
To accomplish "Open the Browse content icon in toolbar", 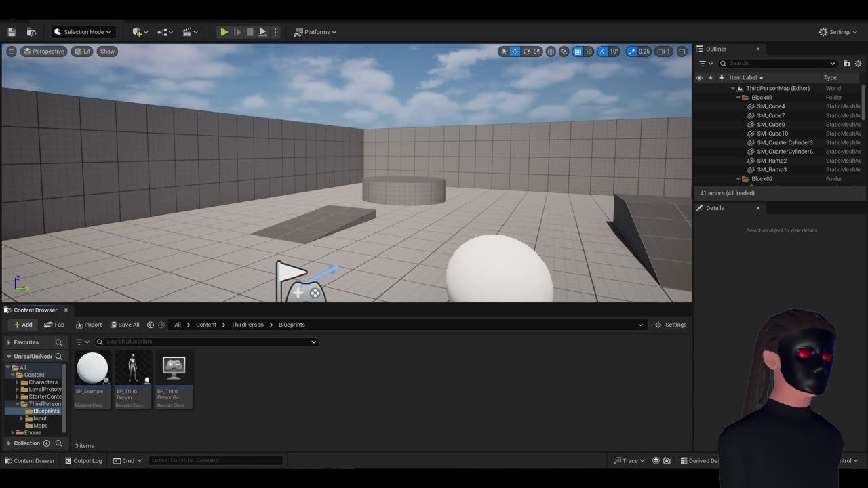I will [x=31, y=32].
